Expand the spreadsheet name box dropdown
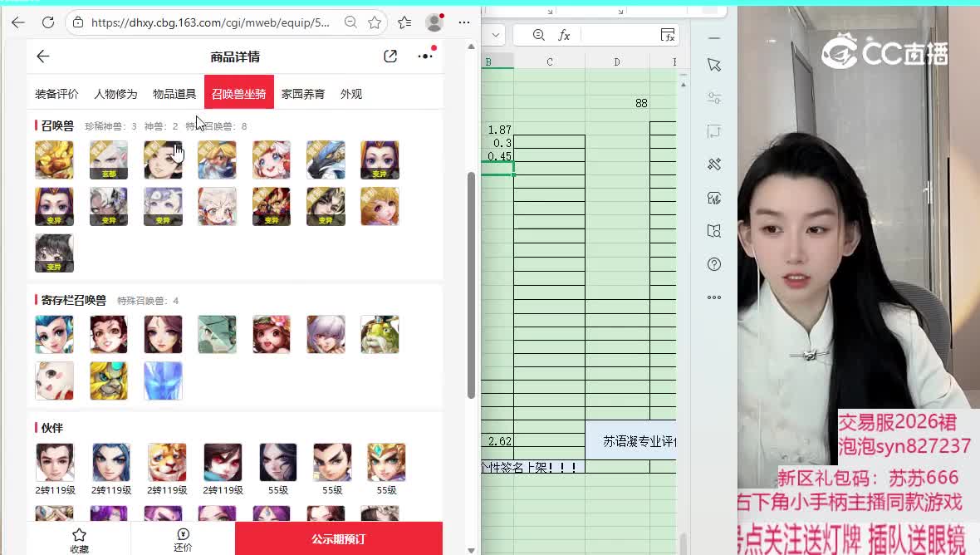Viewport: 980px width, 555px height. [496, 35]
